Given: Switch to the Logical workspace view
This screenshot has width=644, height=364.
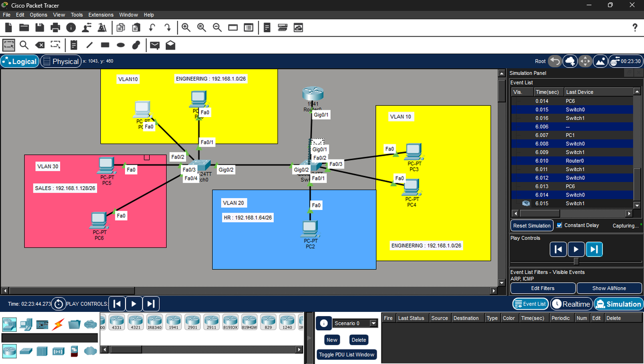Looking at the screenshot, I should pyautogui.click(x=20, y=61).
